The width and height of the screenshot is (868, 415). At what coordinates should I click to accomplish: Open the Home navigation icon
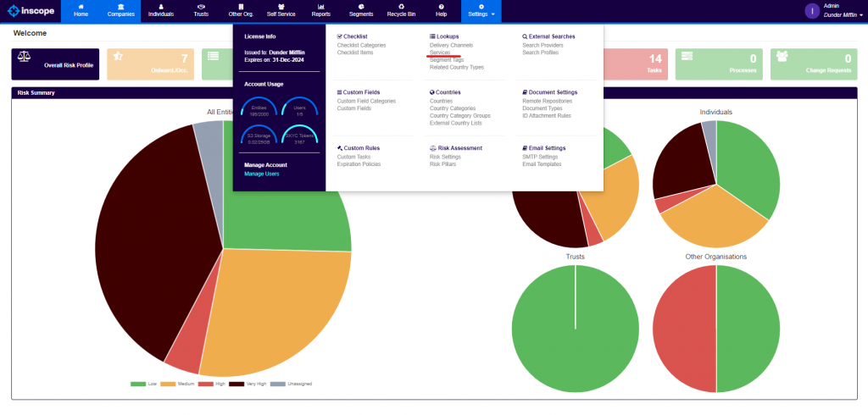click(81, 7)
